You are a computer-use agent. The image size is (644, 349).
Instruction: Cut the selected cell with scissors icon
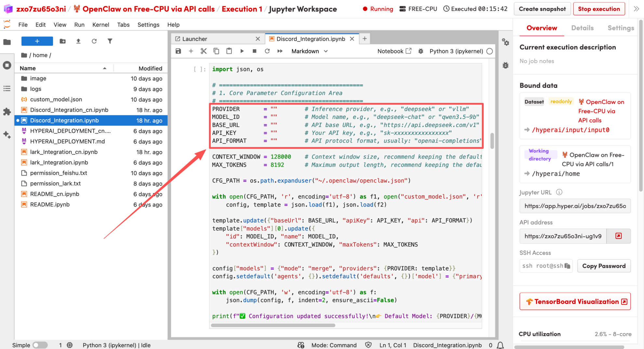click(x=204, y=51)
